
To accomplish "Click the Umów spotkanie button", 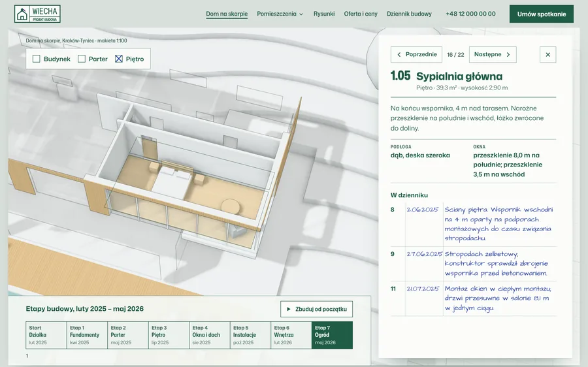I will [542, 14].
